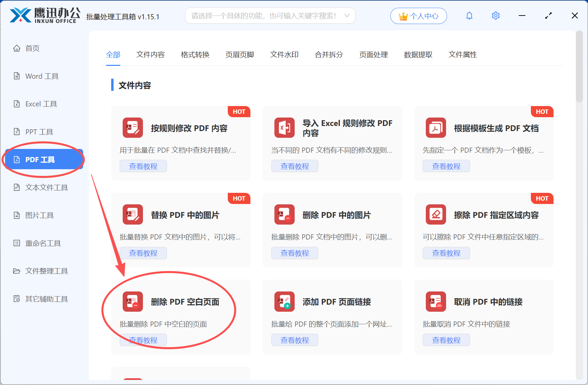Image resolution: width=588 pixels, height=385 pixels.
Task: View tutorial for 替换 PDF 中的图片
Action: click(143, 253)
